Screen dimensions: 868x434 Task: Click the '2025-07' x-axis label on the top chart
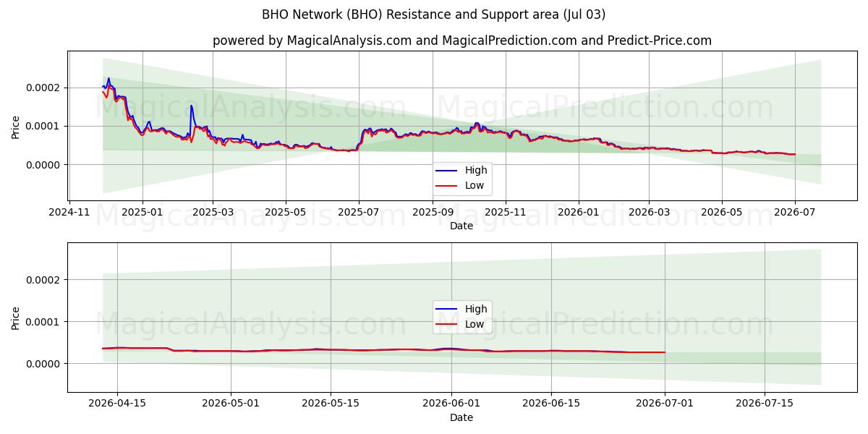point(359,212)
